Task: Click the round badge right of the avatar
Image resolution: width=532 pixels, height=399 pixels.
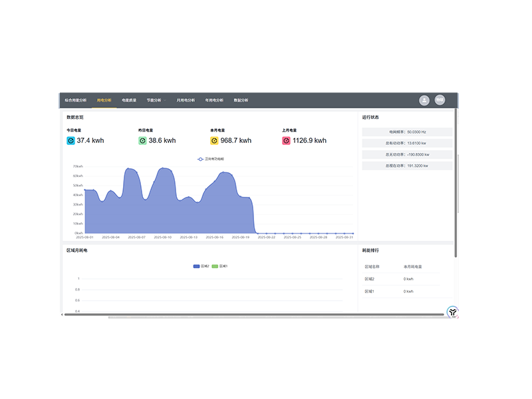Action: click(440, 100)
